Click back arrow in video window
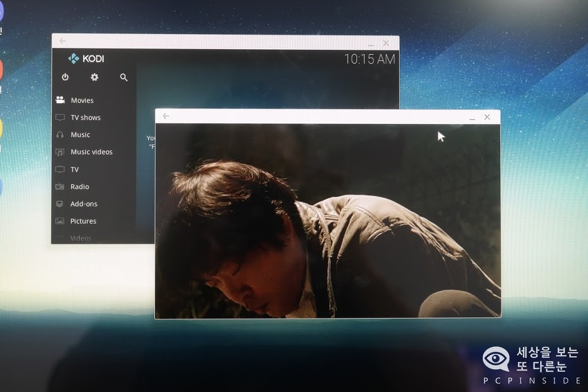The image size is (588, 392). click(166, 116)
